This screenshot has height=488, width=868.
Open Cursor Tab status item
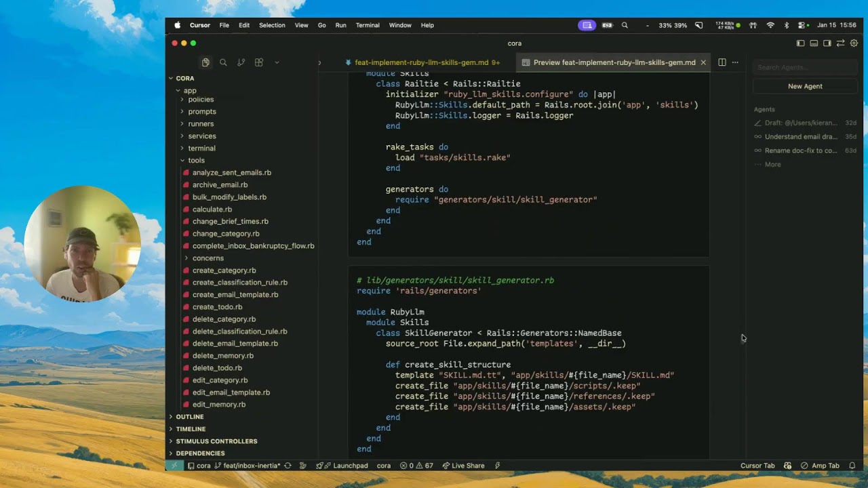click(x=757, y=466)
